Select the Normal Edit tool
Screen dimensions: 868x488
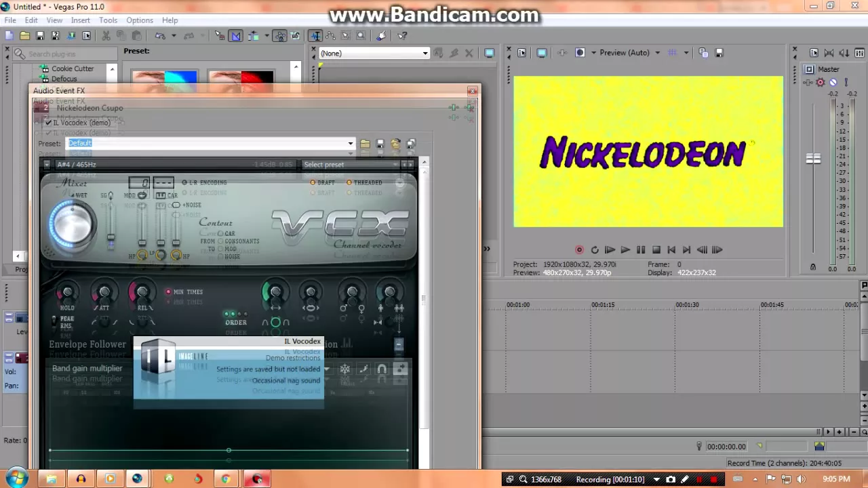coord(315,36)
